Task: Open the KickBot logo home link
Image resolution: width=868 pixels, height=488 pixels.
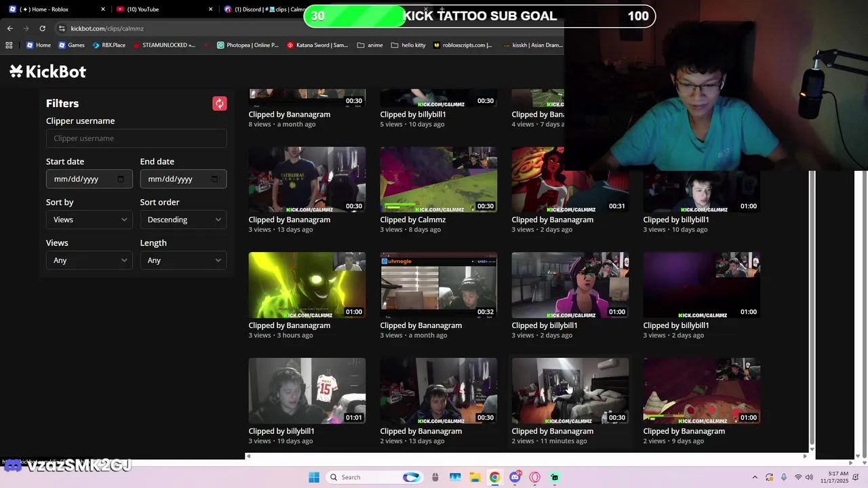Action: pos(47,71)
